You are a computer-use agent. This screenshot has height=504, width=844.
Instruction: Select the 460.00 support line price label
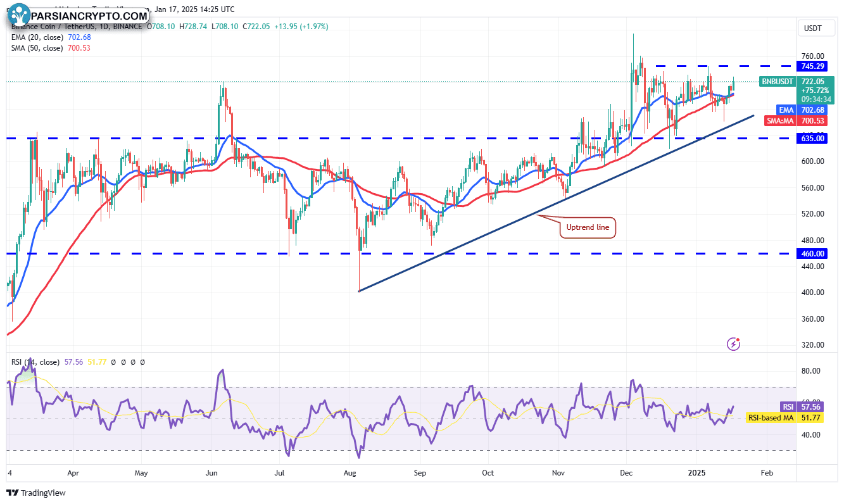(812, 253)
